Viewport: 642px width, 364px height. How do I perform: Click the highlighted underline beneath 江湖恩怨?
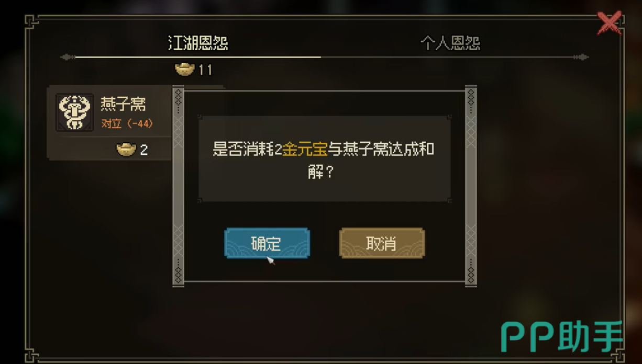pyautogui.click(x=198, y=57)
